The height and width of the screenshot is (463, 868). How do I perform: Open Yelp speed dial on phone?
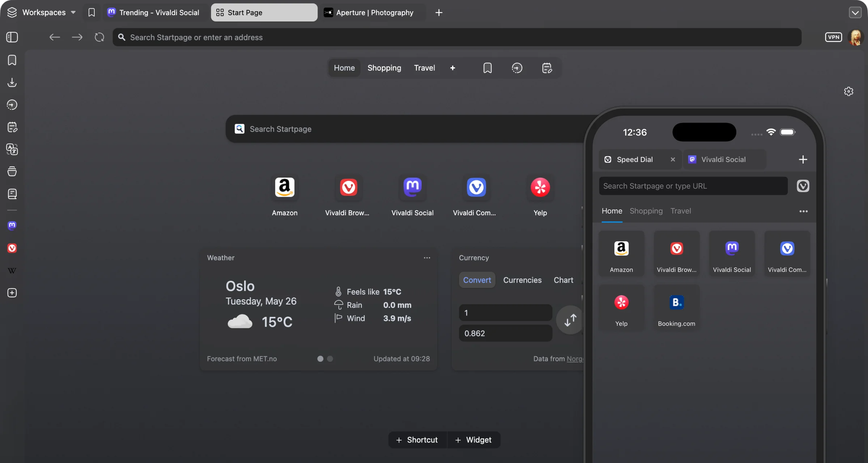click(x=621, y=308)
